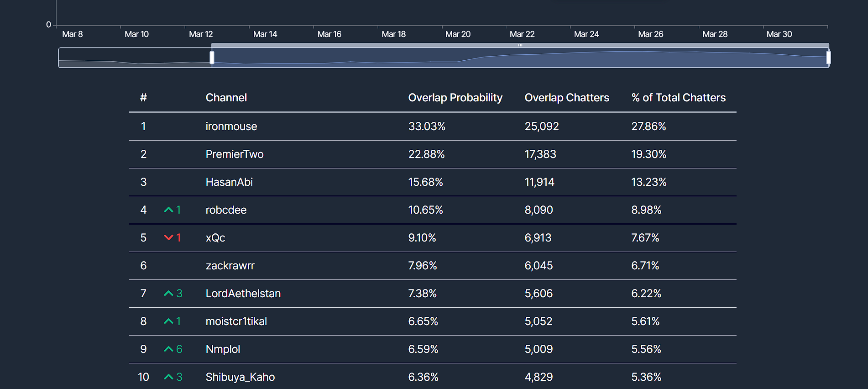Click the rank-up arrow beside Shibuya_Kaho
Viewport: 868px width, 389px height.
pyautogui.click(x=168, y=377)
